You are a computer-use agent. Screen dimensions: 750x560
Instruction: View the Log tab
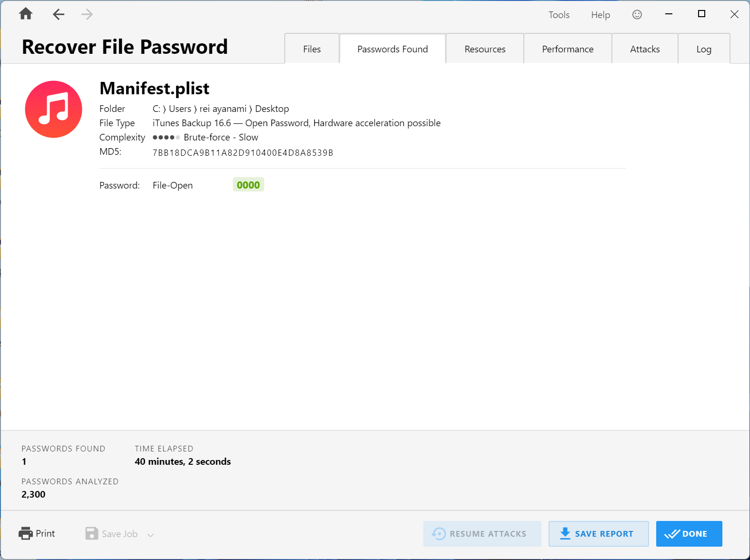pos(704,49)
